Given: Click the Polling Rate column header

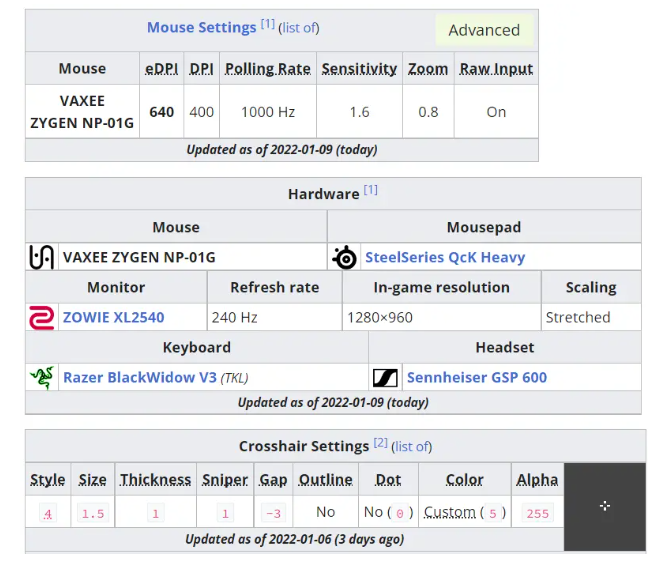Looking at the screenshot, I should click(x=266, y=69).
